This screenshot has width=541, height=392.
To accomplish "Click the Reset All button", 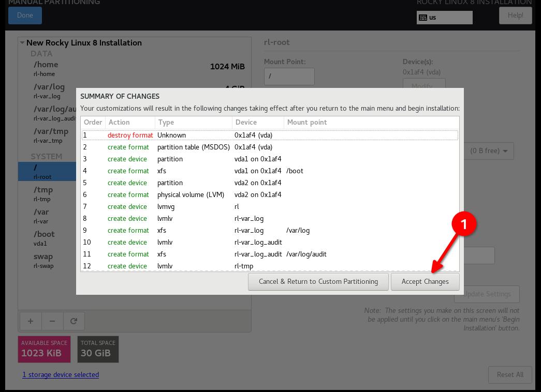I will (510, 374).
